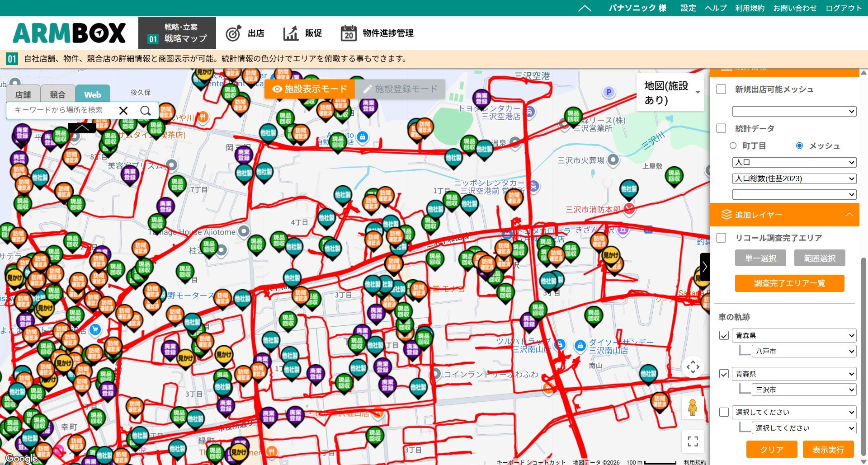Switch to the Web tab

(x=93, y=94)
